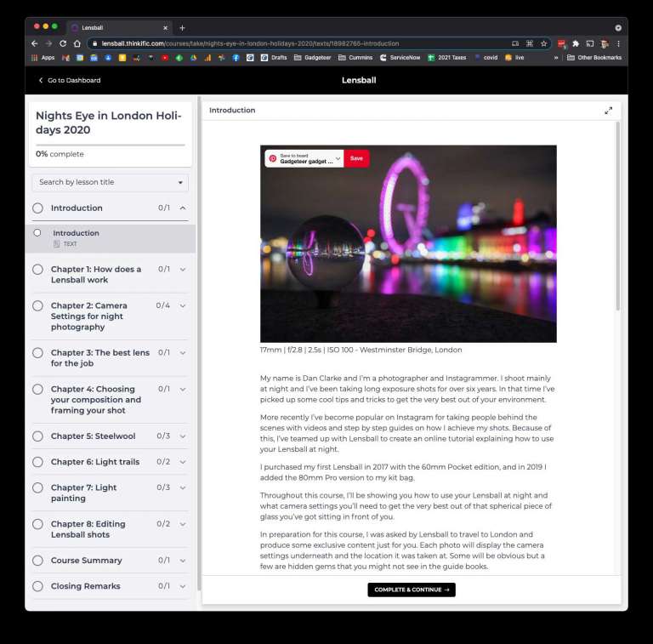Open the Chrome extensions puzzle icon
This screenshot has height=644, width=653.
[576, 43]
